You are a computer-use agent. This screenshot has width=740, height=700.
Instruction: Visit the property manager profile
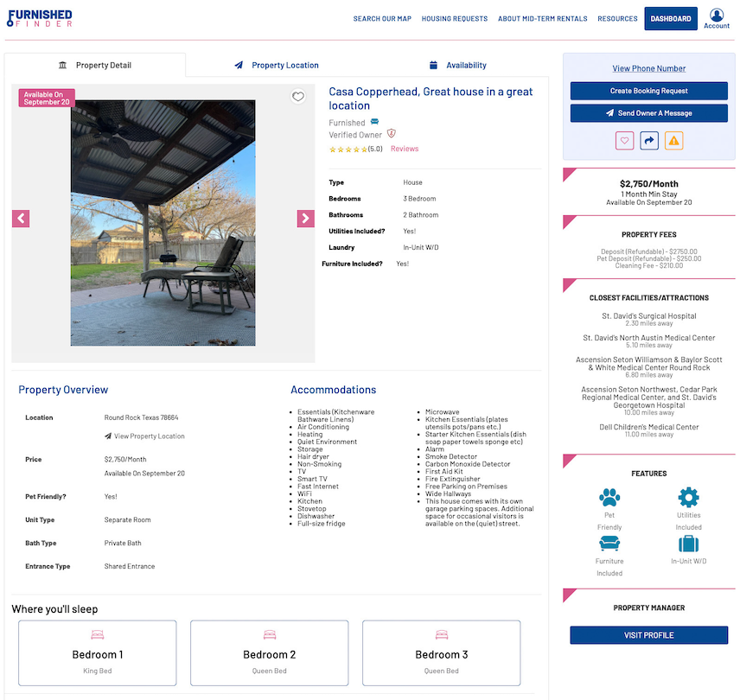pos(649,635)
